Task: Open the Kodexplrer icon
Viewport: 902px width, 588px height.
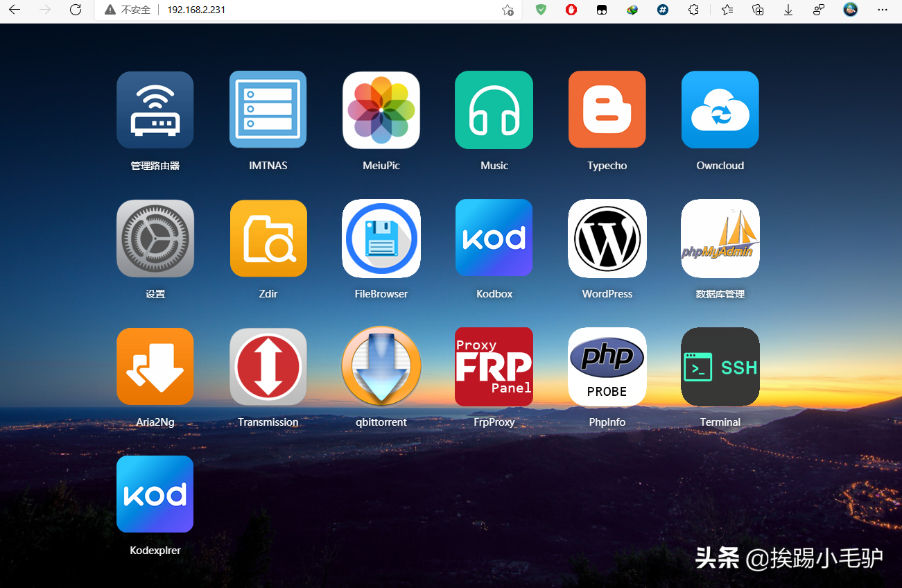Action: 155,494
